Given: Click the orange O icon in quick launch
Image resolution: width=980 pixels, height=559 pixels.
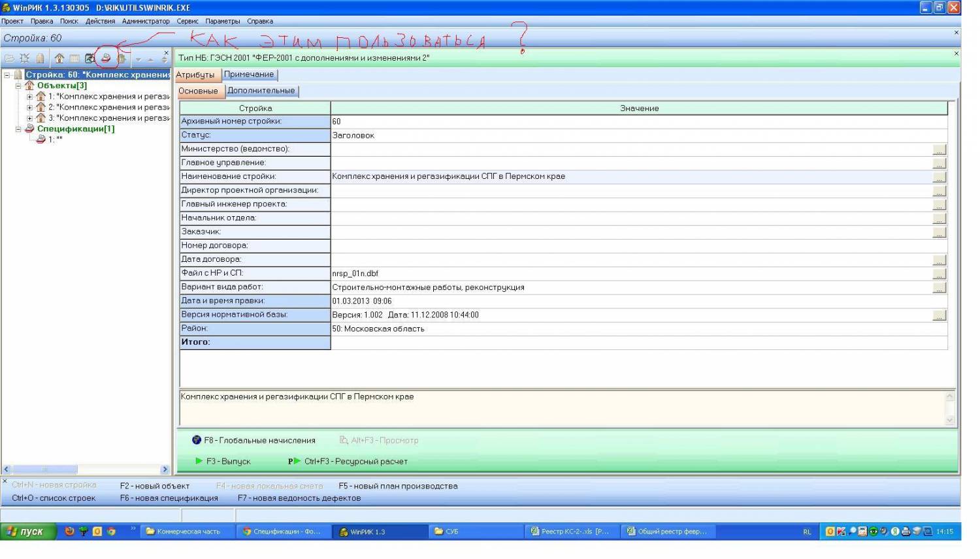Looking at the screenshot, I should (x=97, y=531).
